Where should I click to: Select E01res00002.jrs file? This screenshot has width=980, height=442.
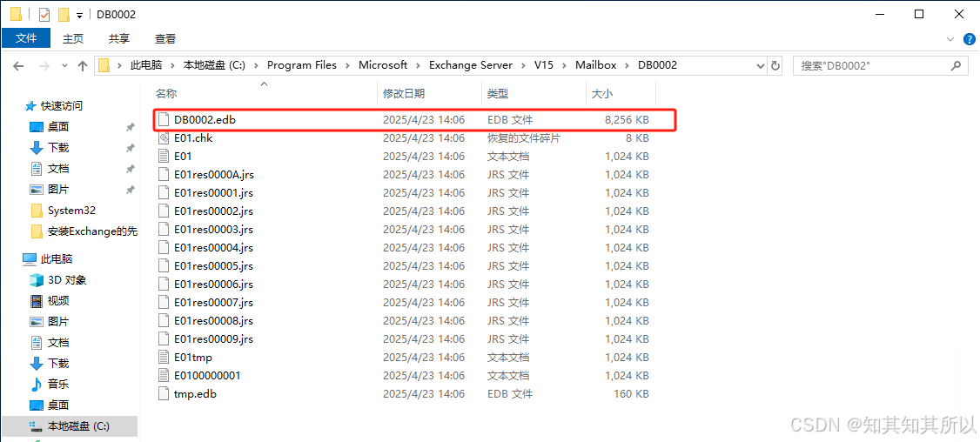pyautogui.click(x=213, y=211)
